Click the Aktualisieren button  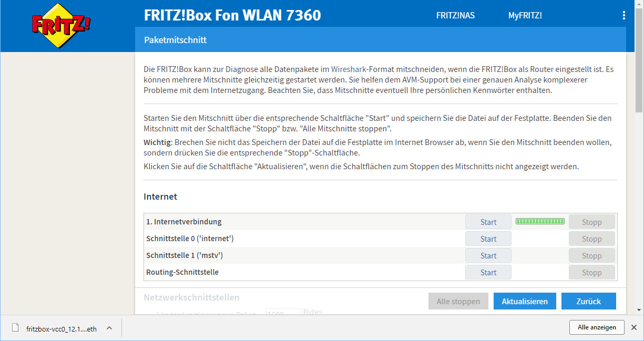coord(525,301)
